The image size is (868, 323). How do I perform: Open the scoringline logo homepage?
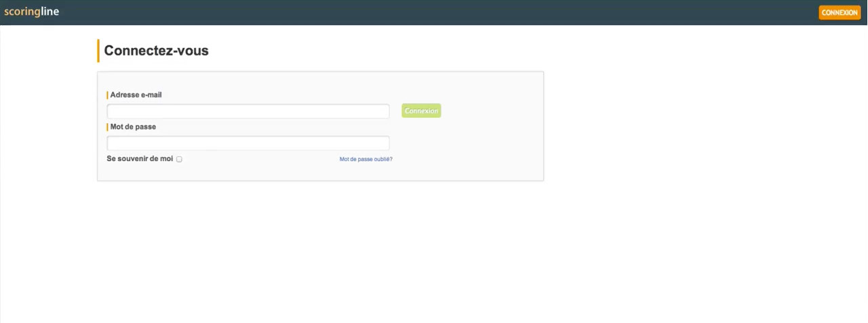pos(31,12)
